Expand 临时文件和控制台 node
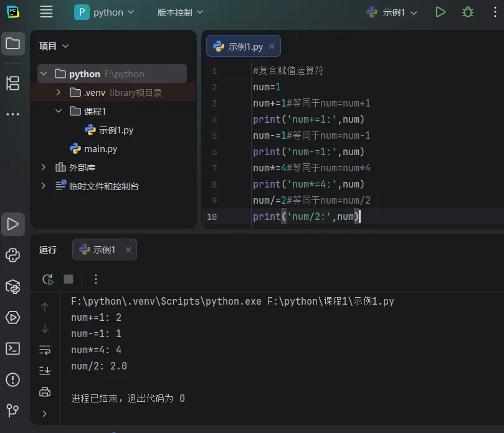 tap(44, 186)
